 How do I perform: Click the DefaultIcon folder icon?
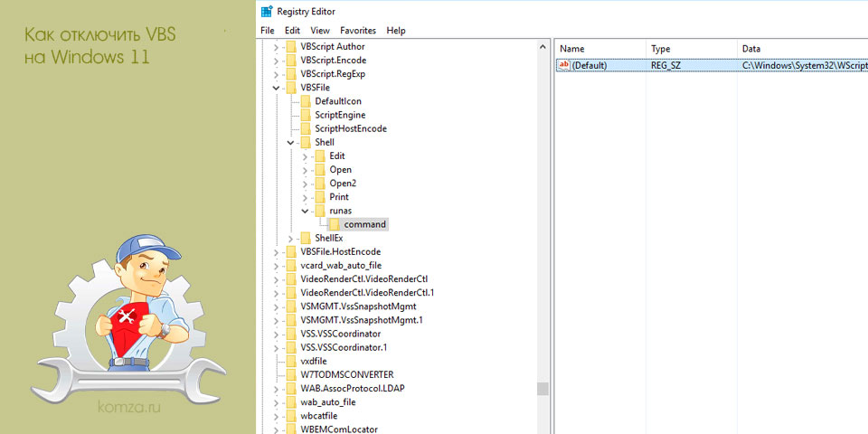(x=306, y=101)
